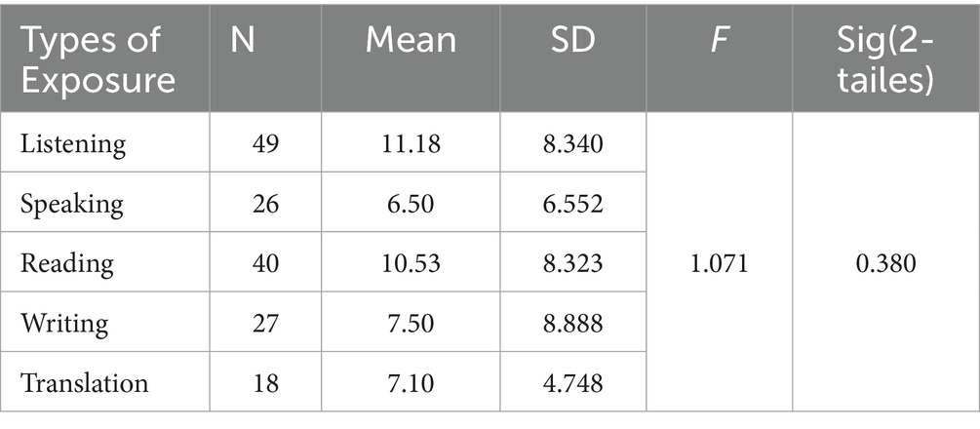Select the Writing SD value 8.888

pos(572,324)
